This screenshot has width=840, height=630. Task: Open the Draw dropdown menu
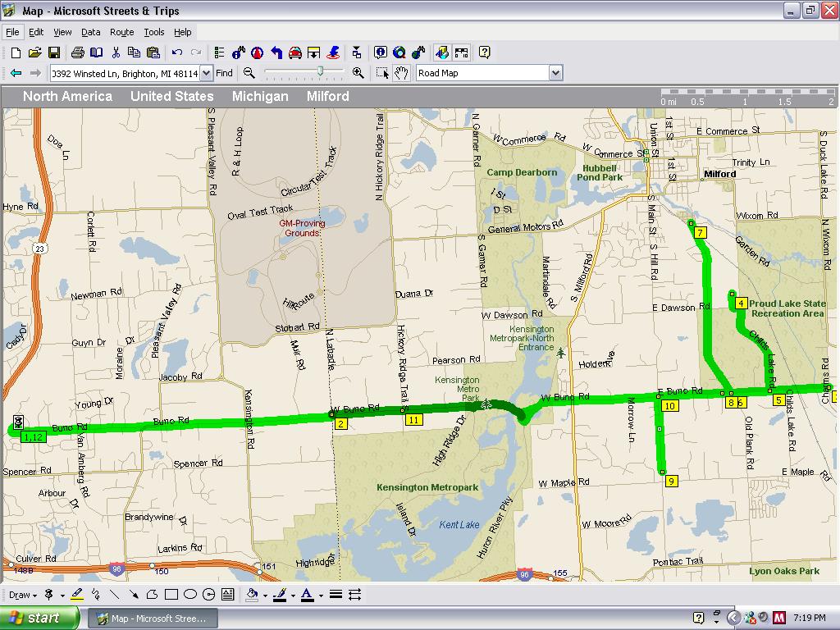pos(23,595)
